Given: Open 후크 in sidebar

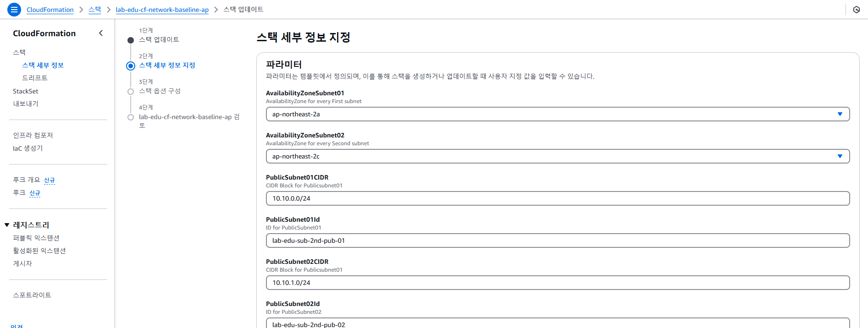Looking at the screenshot, I should [19, 192].
